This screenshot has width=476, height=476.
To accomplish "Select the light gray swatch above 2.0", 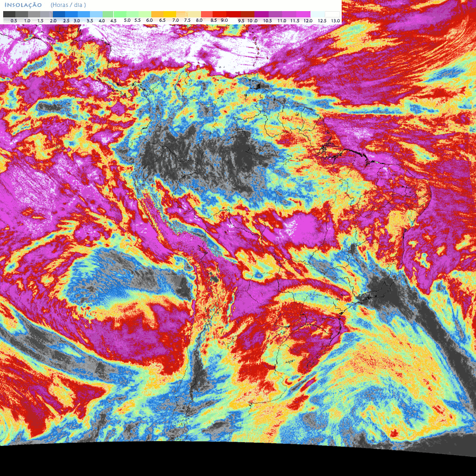I will 47,14.
